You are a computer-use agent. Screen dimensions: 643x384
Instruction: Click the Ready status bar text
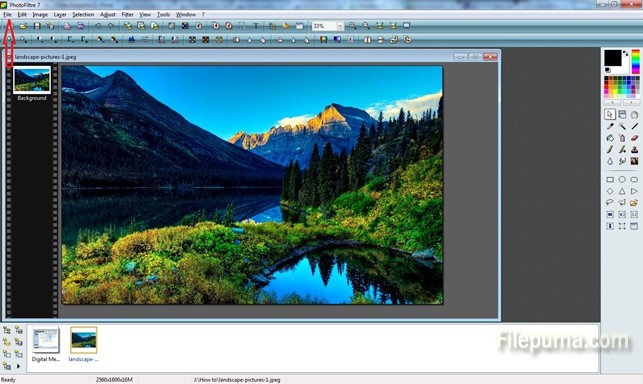8,380
